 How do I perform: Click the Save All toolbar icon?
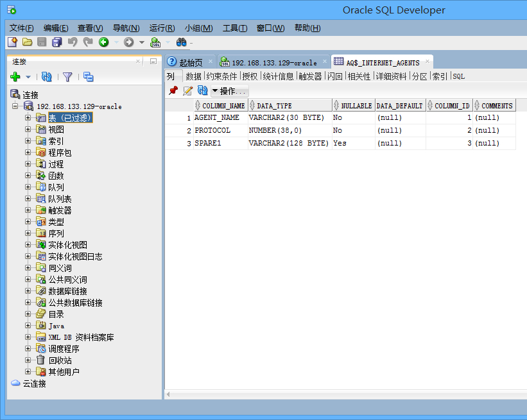pos(56,42)
